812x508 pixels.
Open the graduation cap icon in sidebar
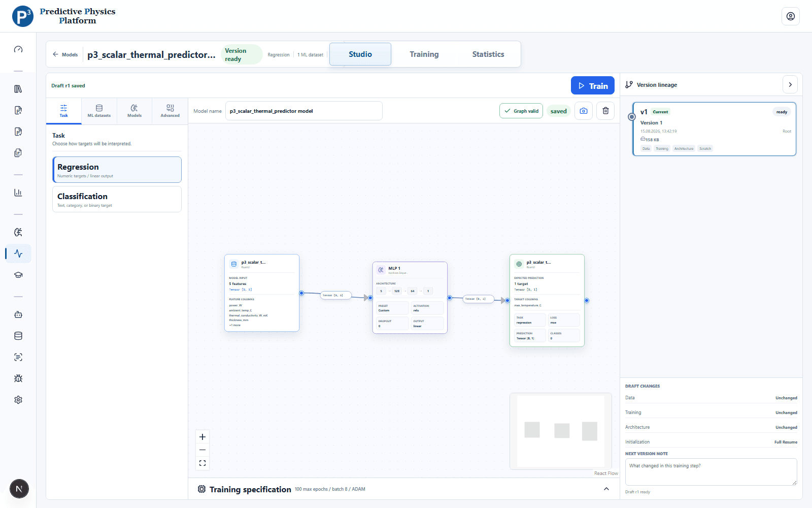[x=18, y=275]
